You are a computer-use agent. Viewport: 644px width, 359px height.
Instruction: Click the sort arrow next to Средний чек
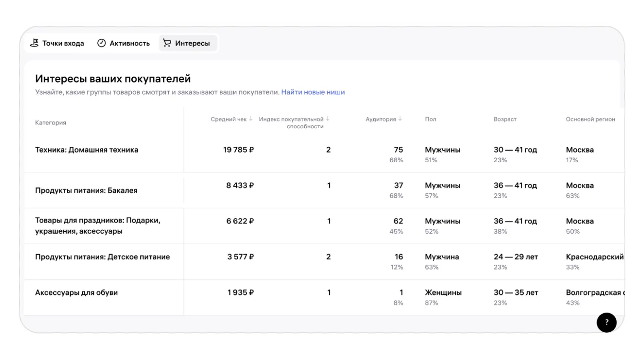click(251, 119)
